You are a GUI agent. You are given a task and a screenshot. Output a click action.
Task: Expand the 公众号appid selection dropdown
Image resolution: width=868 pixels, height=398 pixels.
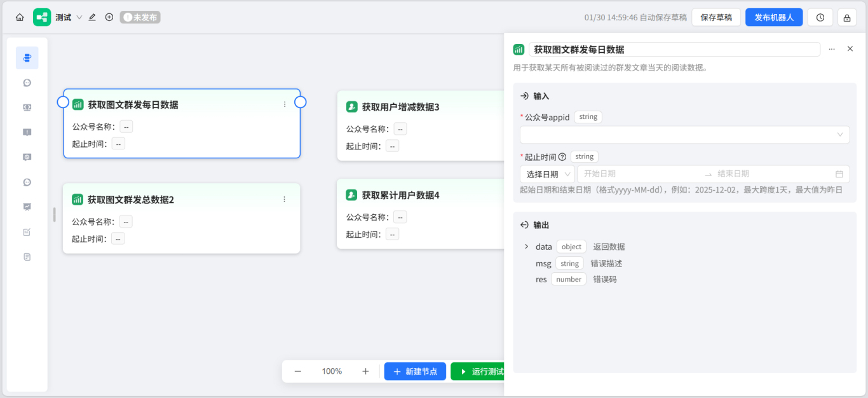[x=685, y=134]
